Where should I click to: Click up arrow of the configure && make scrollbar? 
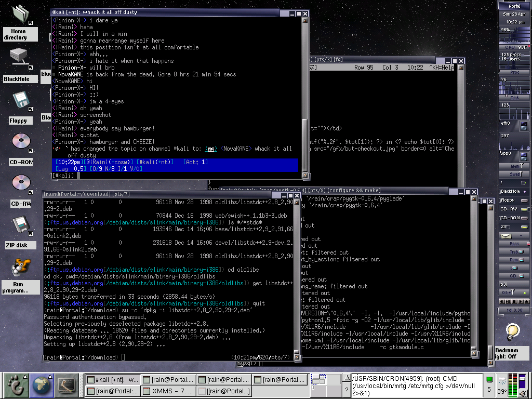coord(474,199)
